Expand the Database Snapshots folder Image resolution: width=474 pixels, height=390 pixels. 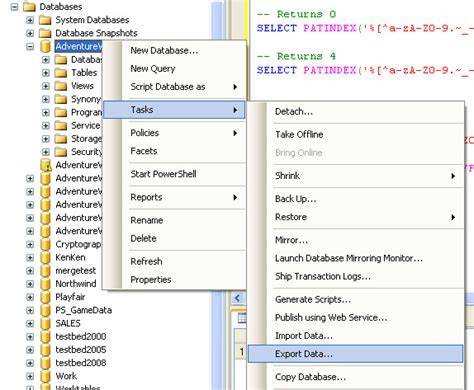pos(30,33)
